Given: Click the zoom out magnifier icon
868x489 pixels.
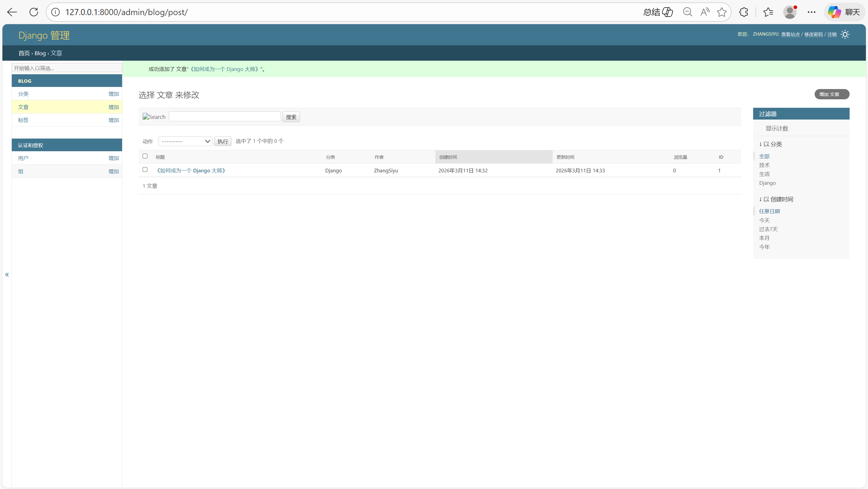Looking at the screenshot, I should click(687, 12).
